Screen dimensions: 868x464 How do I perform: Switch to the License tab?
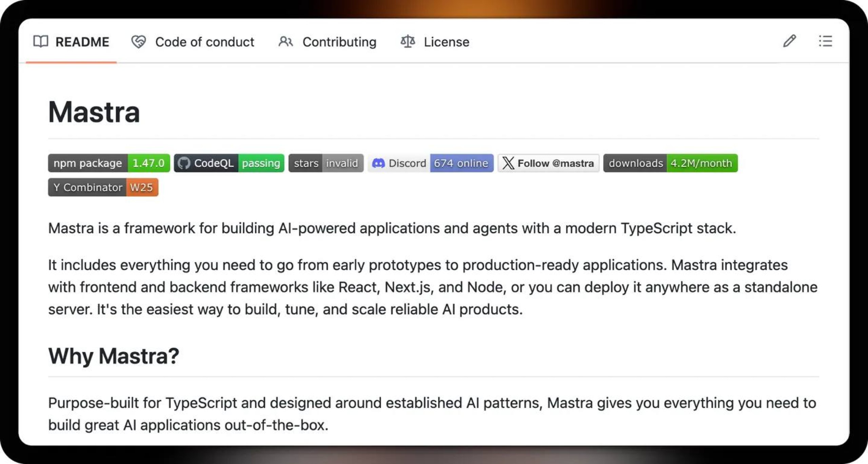(x=435, y=42)
